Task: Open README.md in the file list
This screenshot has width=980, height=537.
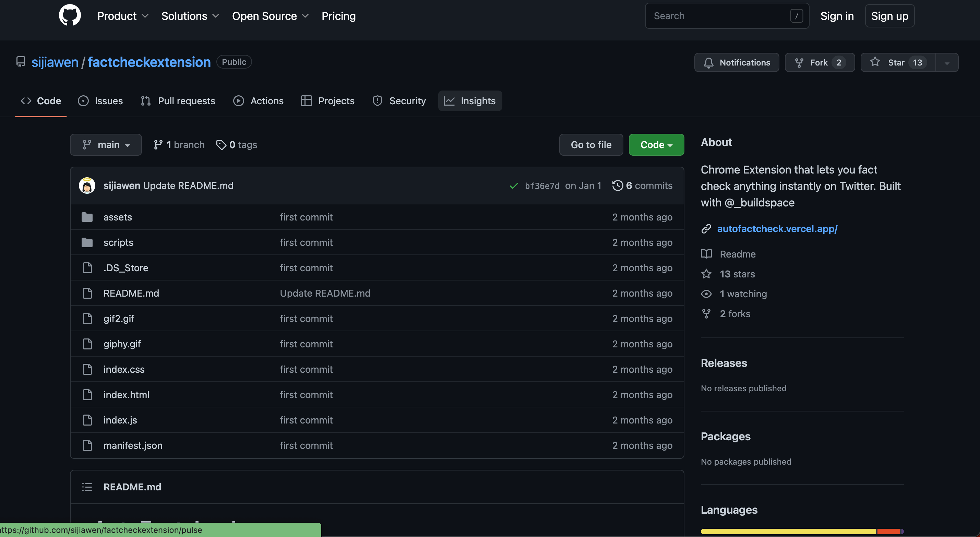Action: pos(131,293)
